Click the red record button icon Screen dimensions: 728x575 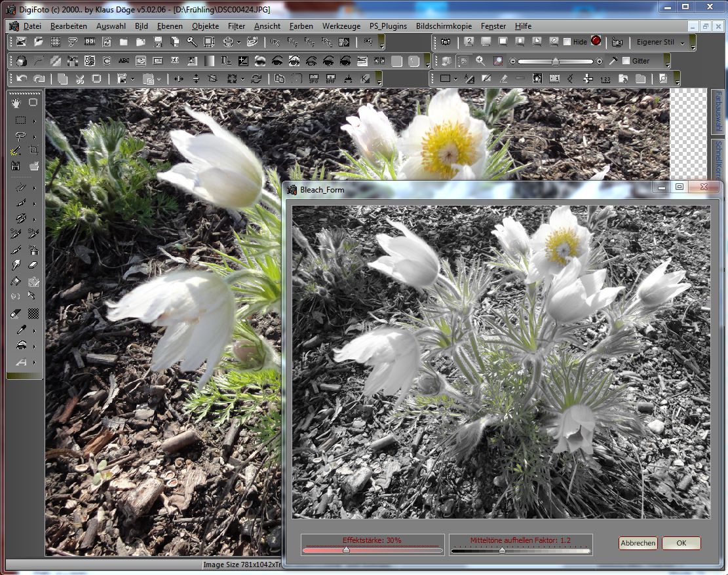(x=596, y=41)
